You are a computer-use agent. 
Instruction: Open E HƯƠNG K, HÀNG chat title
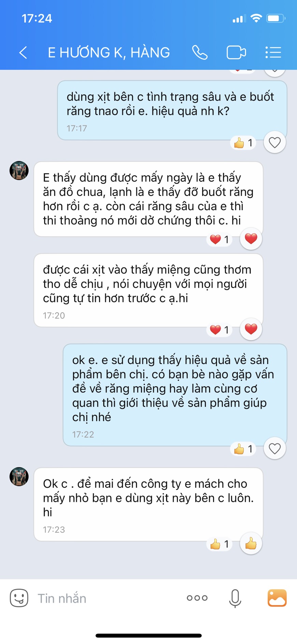[109, 53]
